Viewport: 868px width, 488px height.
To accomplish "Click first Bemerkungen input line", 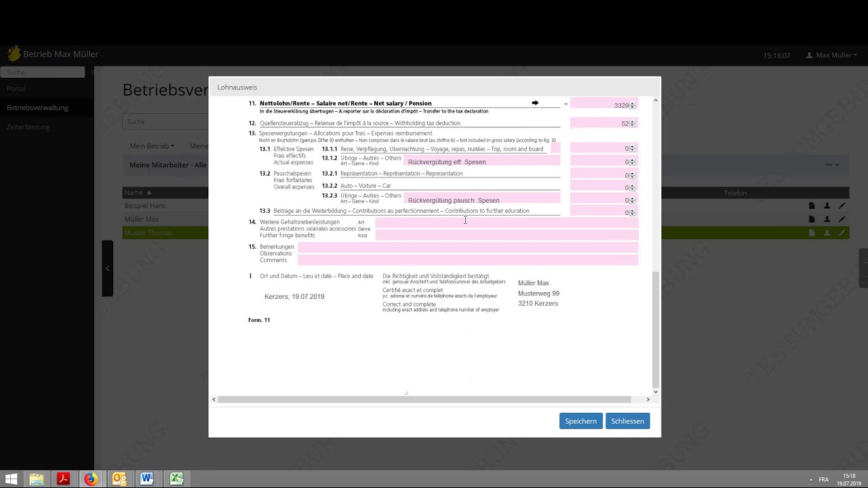I will (468, 248).
